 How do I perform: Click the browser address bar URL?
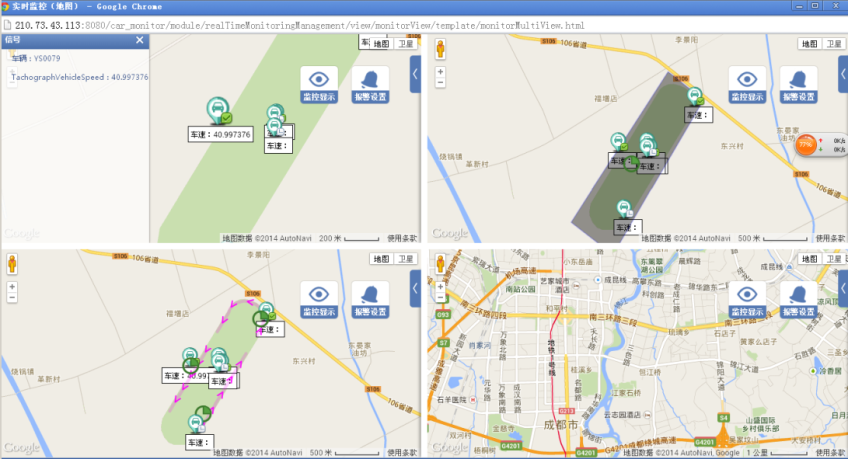[x=300, y=25]
